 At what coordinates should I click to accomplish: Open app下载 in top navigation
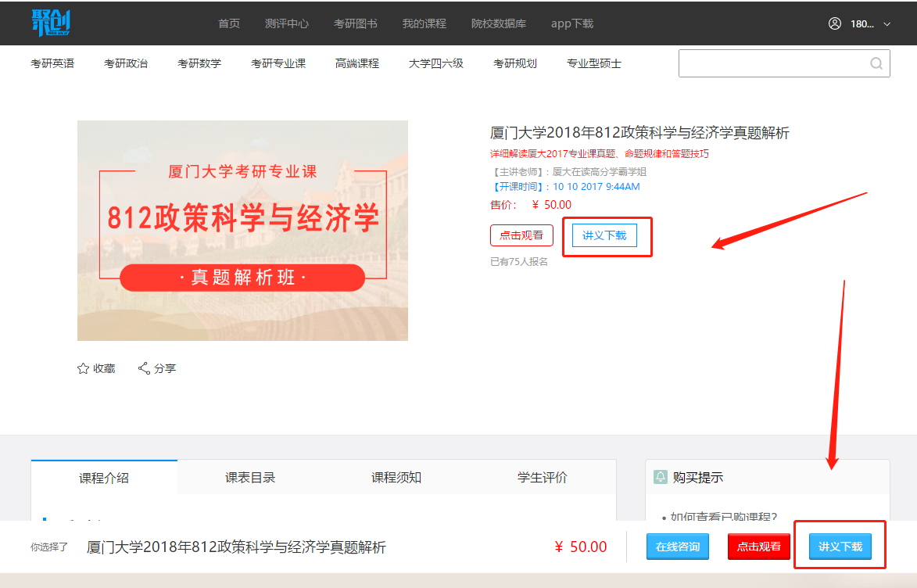tap(572, 23)
